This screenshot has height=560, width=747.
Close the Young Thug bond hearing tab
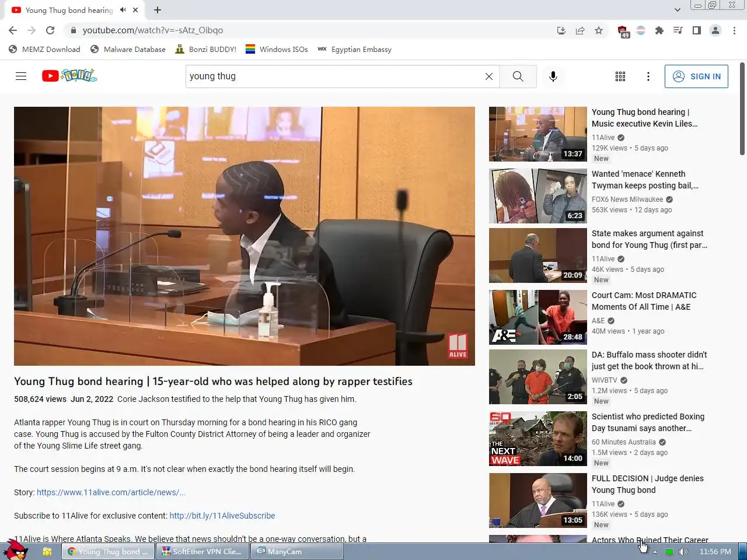pyautogui.click(x=135, y=10)
